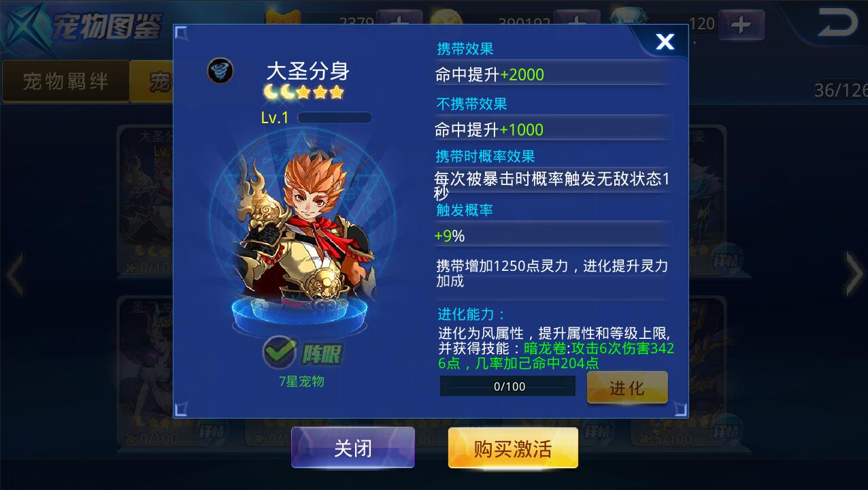Go to previous page left chevron
The height and width of the screenshot is (490, 868).
point(14,274)
